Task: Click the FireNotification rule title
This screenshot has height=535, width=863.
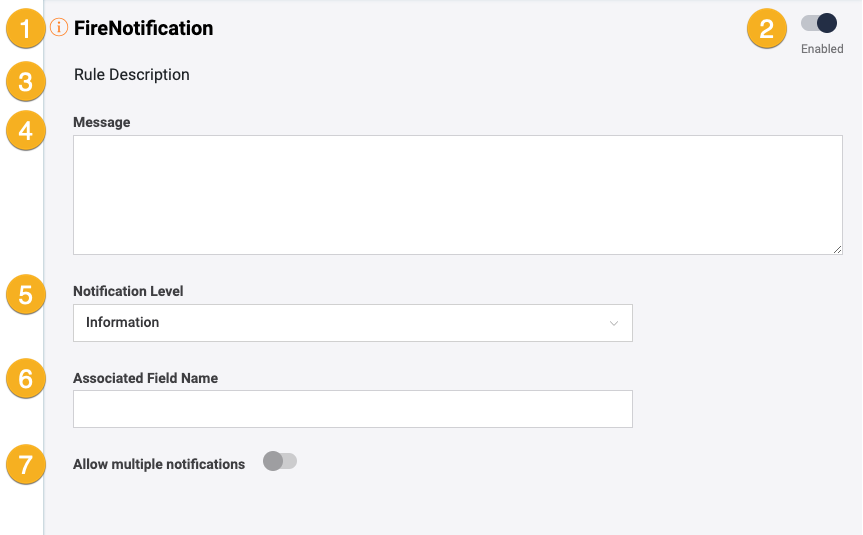Action: click(143, 28)
